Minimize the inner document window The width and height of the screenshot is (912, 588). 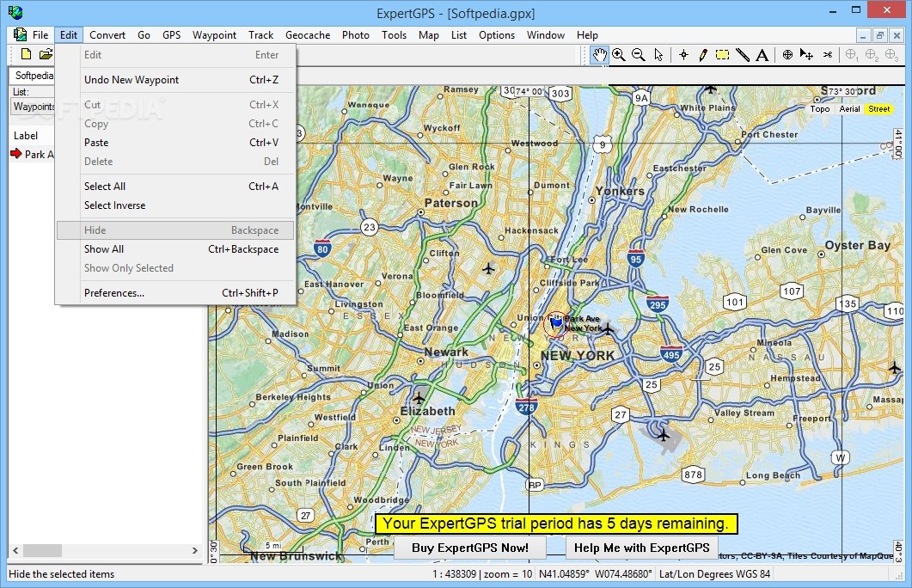pos(863,35)
